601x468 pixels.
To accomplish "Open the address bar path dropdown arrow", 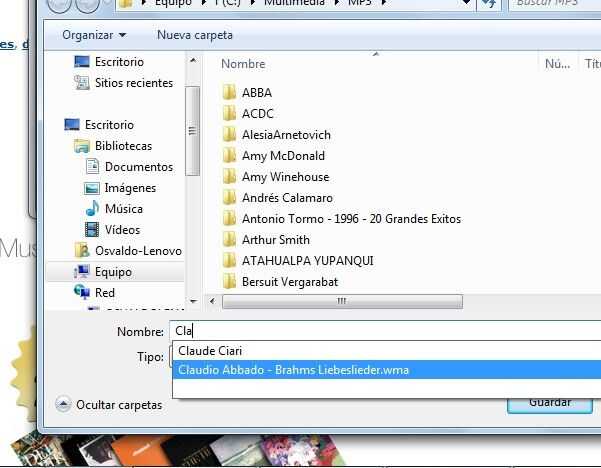I will click(x=466, y=3).
